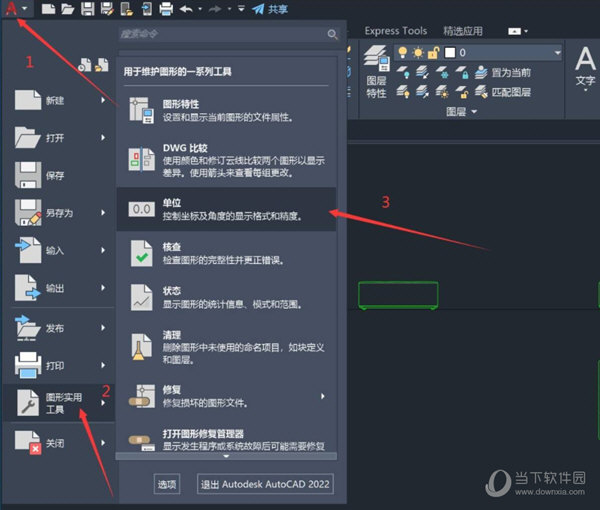Run the Audit (核查) utility
The image size is (600, 510).
[226, 254]
